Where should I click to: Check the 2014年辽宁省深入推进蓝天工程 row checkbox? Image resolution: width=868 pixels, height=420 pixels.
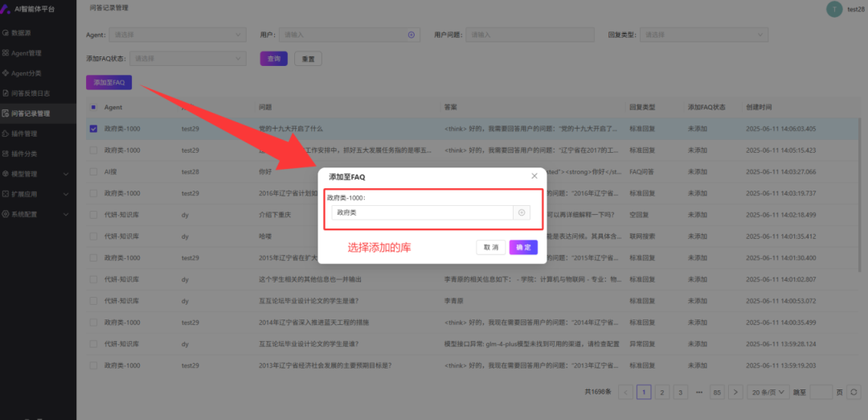93,323
